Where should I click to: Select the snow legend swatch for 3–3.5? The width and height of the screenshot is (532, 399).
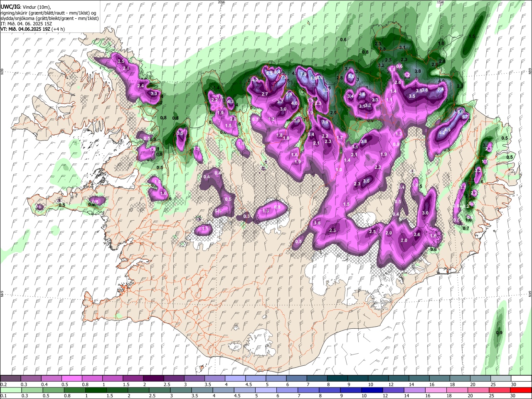[x=194, y=378]
